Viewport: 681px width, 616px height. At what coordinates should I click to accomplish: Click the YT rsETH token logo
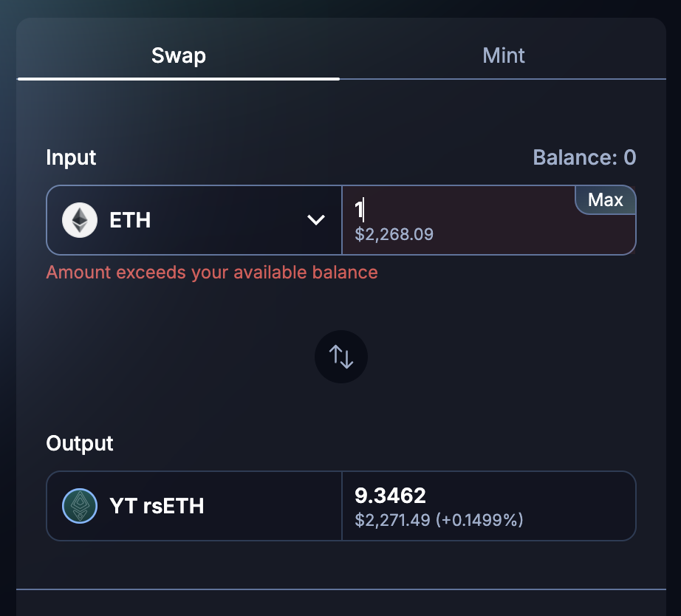click(80, 506)
